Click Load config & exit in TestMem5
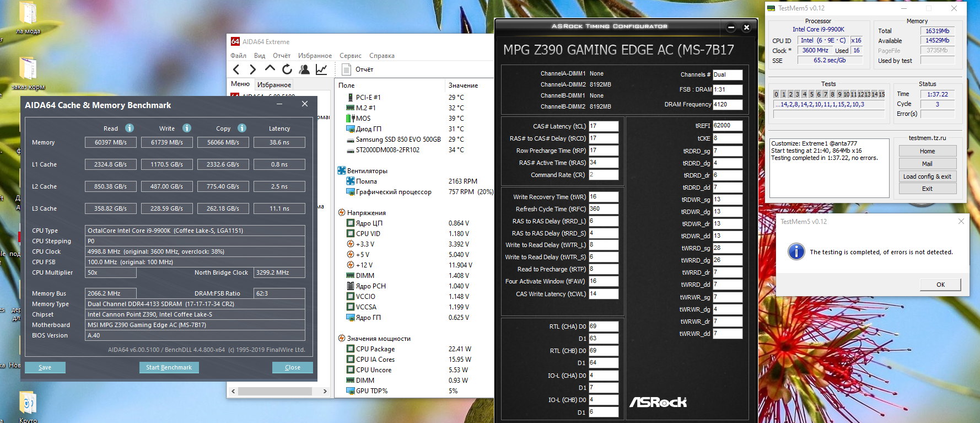Screen dimensions: 980x423 point(928,176)
